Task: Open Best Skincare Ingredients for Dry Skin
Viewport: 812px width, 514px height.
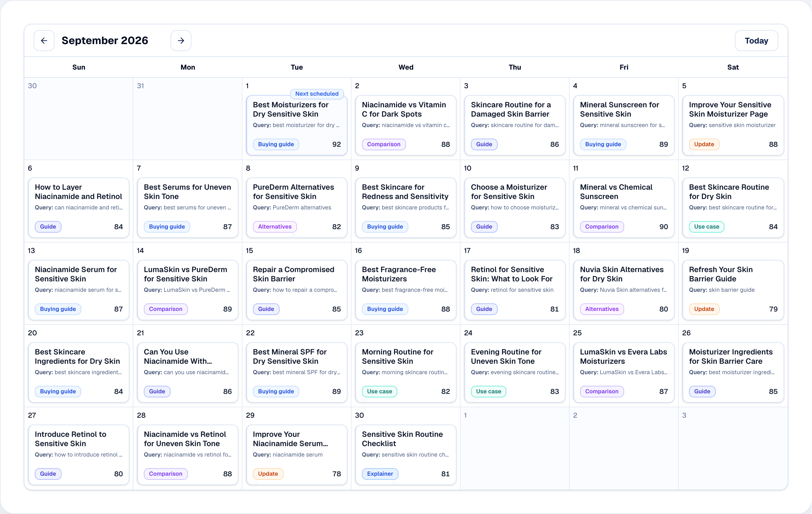Action: pyautogui.click(x=79, y=372)
